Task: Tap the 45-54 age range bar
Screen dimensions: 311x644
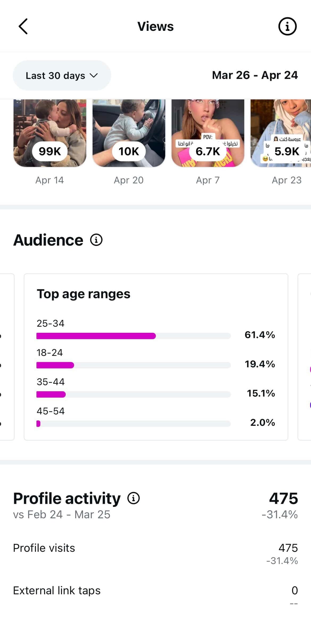Action: (x=134, y=424)
